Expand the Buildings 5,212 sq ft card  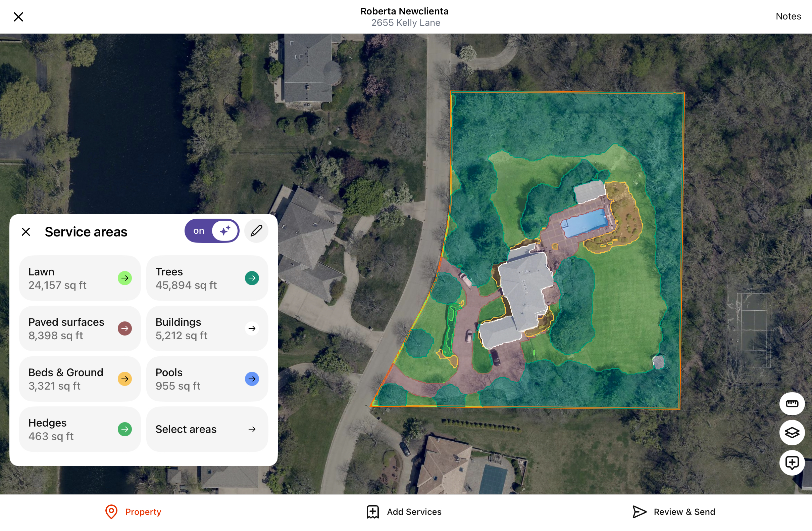coord(207,328)
